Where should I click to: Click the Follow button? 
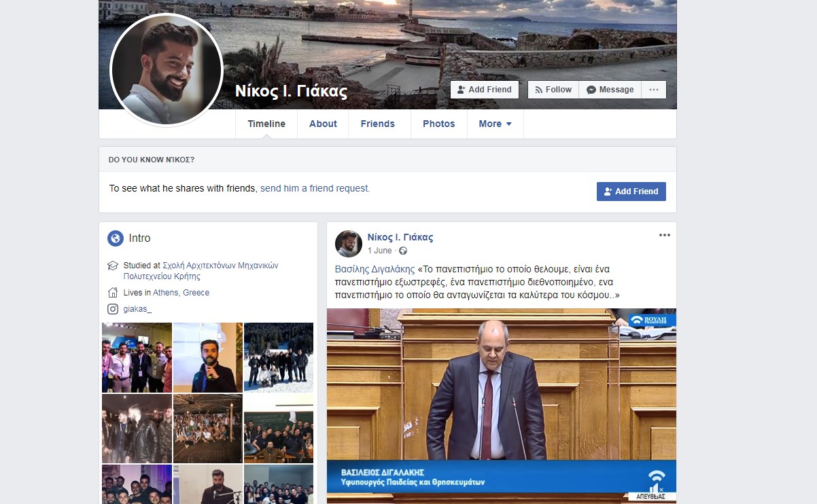pyautogui.click(x=553, y=90)
